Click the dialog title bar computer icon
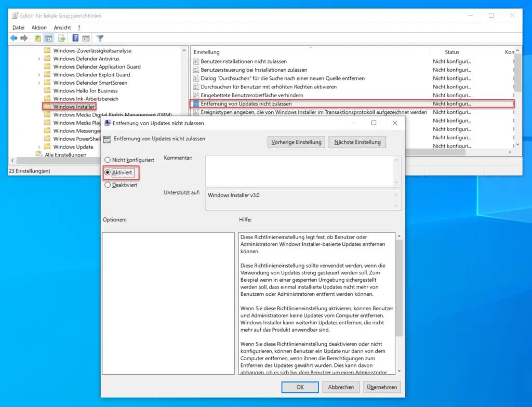Screen dimensions: 532x407 (x=108, y=123)
